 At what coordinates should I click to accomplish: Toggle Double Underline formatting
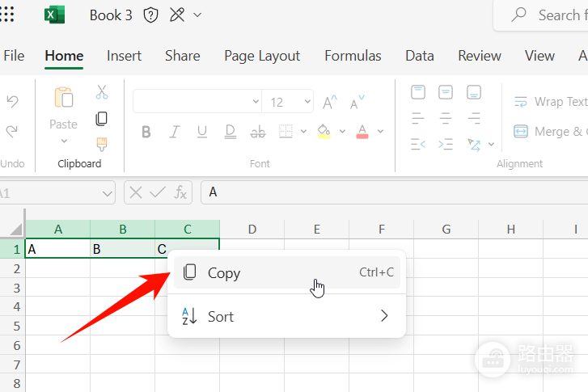231,132
